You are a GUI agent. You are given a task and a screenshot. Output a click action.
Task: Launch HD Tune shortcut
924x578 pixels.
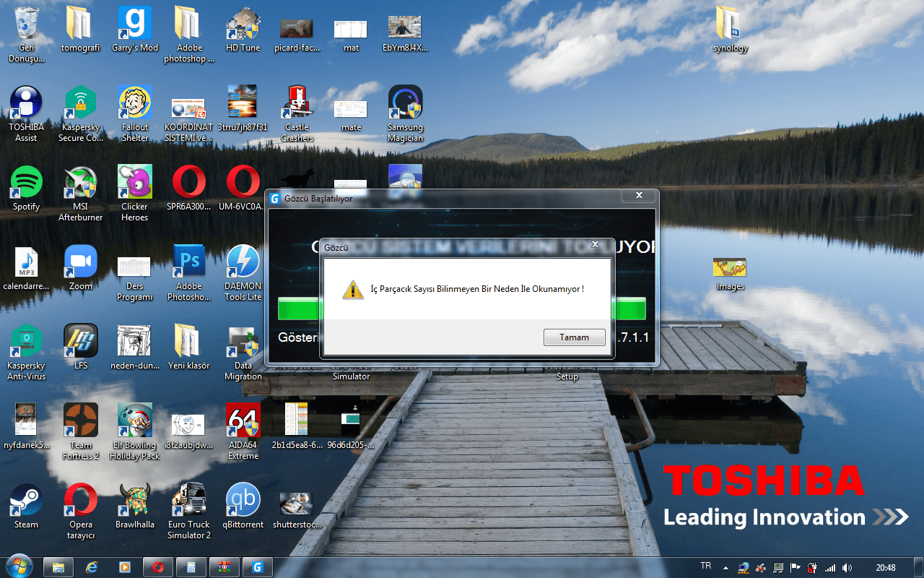pyautogui.click(x=243, y=30)
